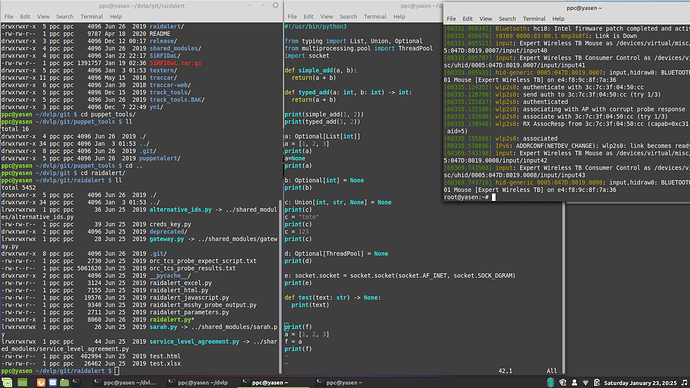The width and height of the screenshot is (690, 388).
Task: Open Terminal menu in root terminal window
Action: click(x=534, y=19)
